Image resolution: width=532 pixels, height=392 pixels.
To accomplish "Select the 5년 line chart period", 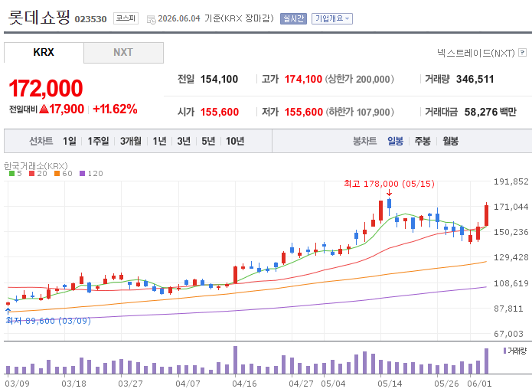I will coord(208,141).
